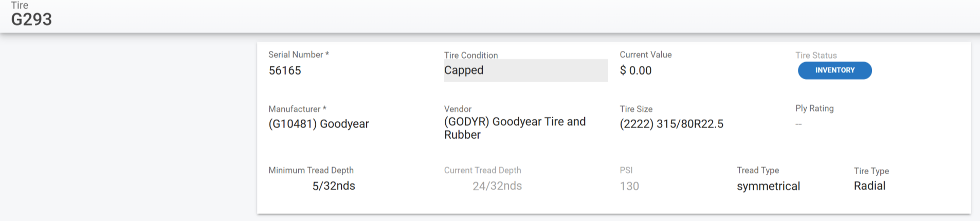Click the PSI value 130
This screenshot has height=221, width=980.
click(629, 186)
